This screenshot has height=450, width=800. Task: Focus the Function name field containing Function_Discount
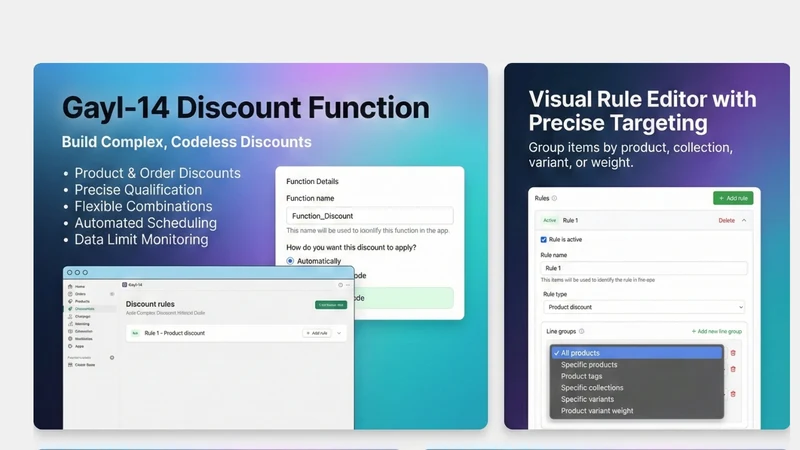click(x=369, y=216)
